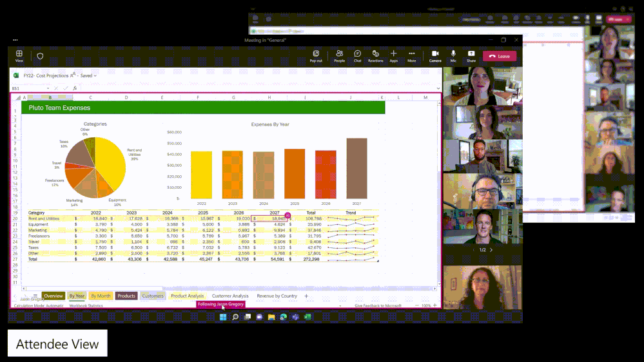Screen dimensions: 644x362
Task: Open the View layout options in Teams
Action: click(19, 56)
